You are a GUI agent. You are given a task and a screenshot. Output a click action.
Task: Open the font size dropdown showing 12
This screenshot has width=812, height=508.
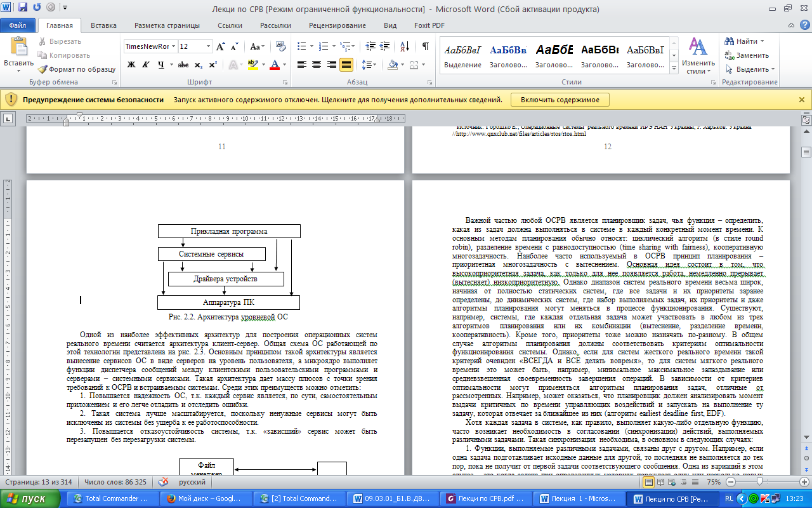209,46
